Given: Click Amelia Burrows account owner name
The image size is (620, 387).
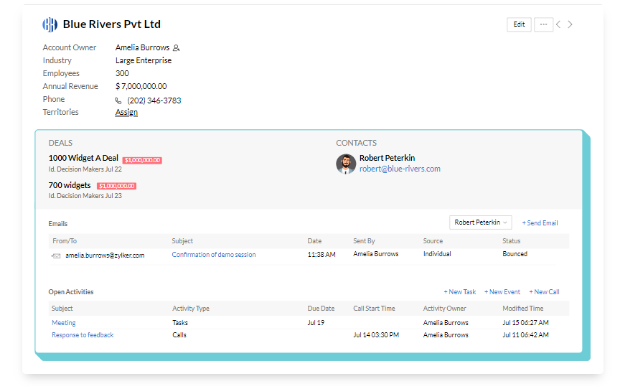Looking at the screenshot, I should tap(142, 47).
